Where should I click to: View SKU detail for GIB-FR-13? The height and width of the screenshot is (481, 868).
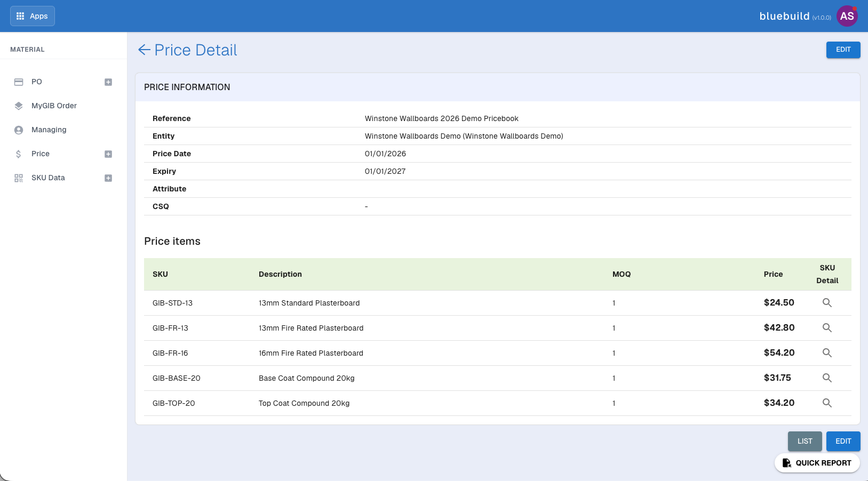pos(827,327)
